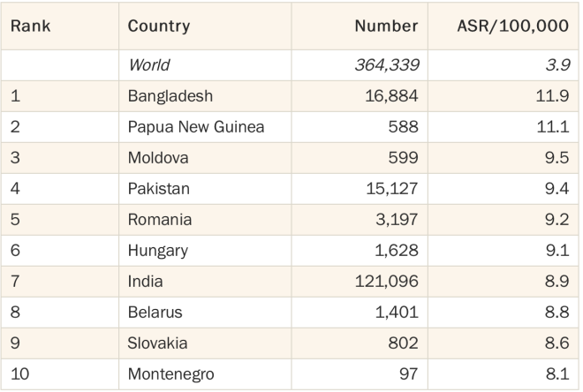Image resolution: width=583 pixels, height=392 pixels.
Task: Click the Belarus country cell
Action: pyautogui.click(x=155, y=312)
